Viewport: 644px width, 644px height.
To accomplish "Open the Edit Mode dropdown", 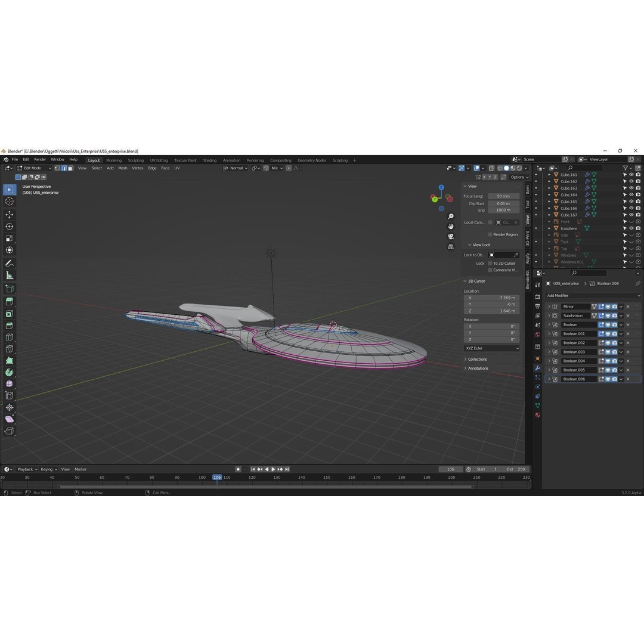I will [34, 168].
